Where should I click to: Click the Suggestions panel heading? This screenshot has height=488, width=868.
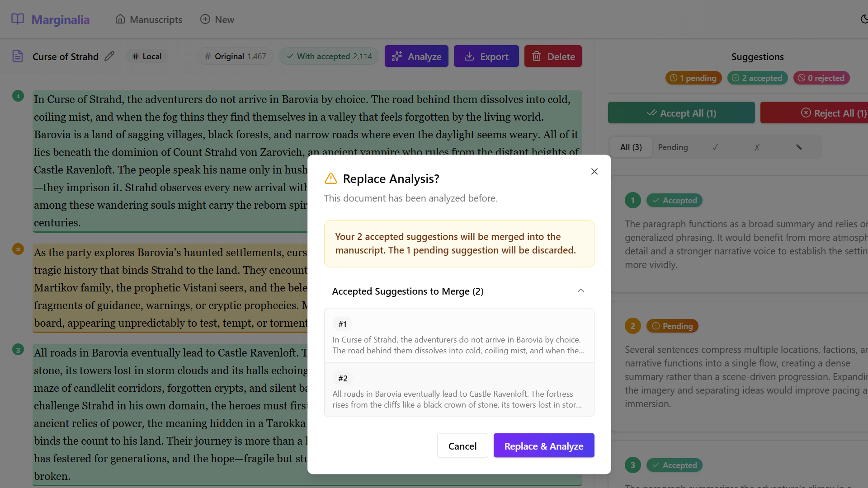[757, 56]
